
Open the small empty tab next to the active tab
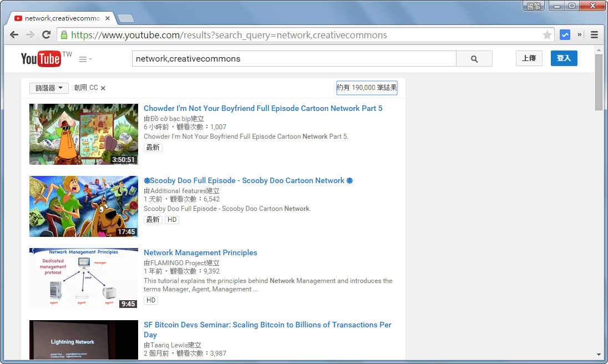(x=126, y=17)
